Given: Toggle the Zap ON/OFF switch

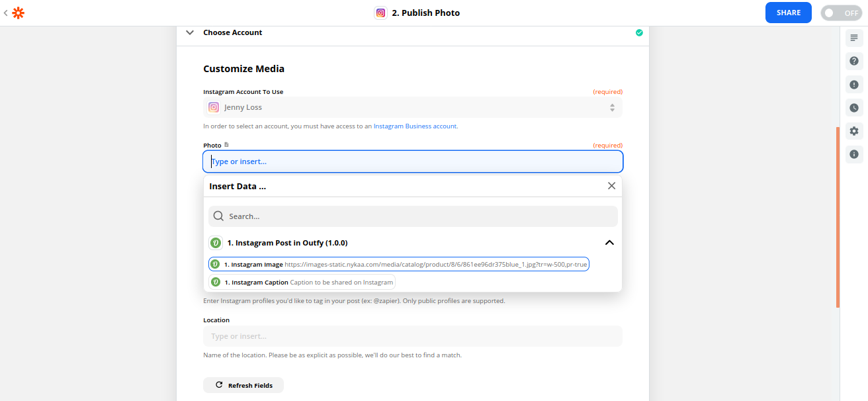Looking at the screenshot, I should [x=841, y=13].
